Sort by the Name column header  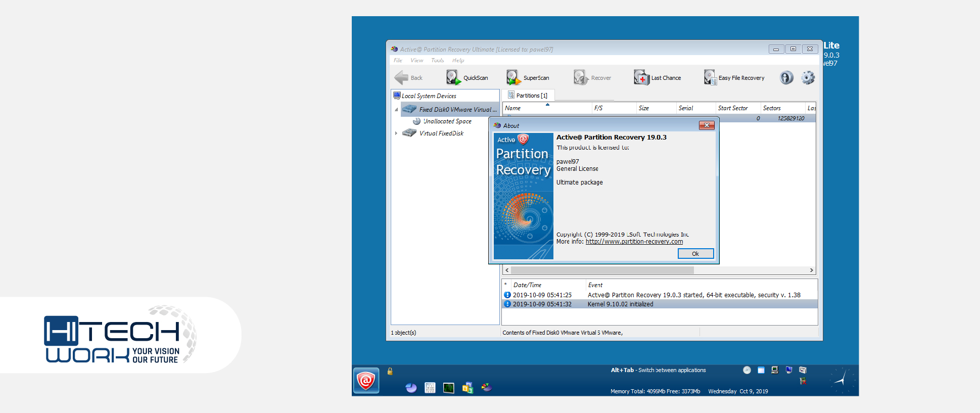coord(547,108)
